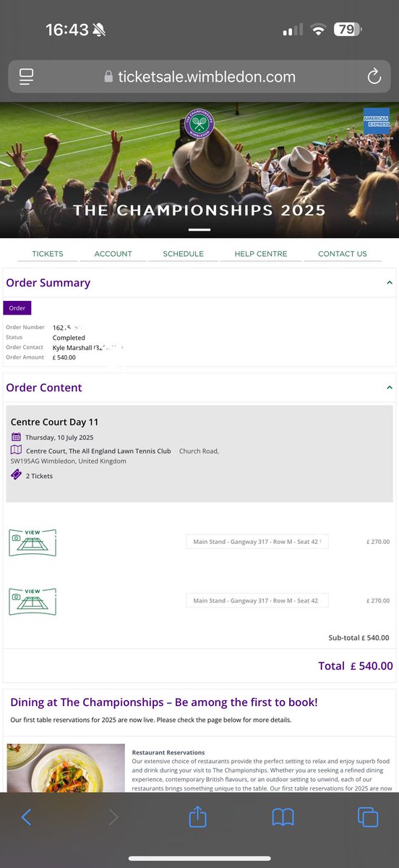Reload the page with the refresh icon

click(x=374, y=76)
